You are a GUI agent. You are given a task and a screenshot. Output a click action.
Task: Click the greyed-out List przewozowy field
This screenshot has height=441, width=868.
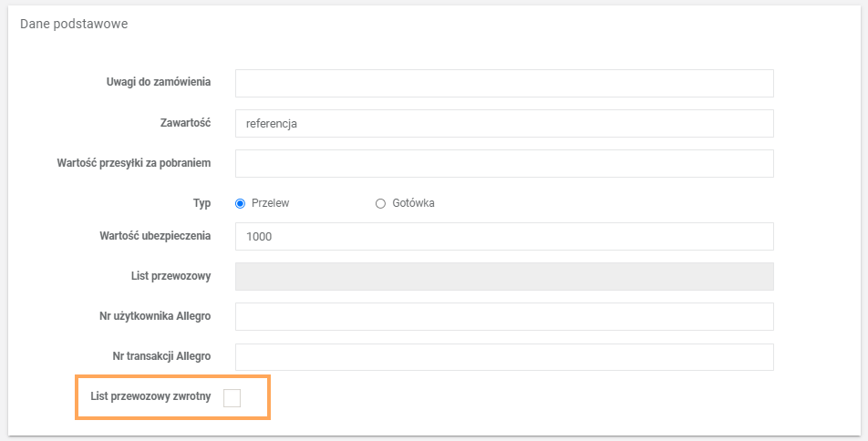coord(504,276)
